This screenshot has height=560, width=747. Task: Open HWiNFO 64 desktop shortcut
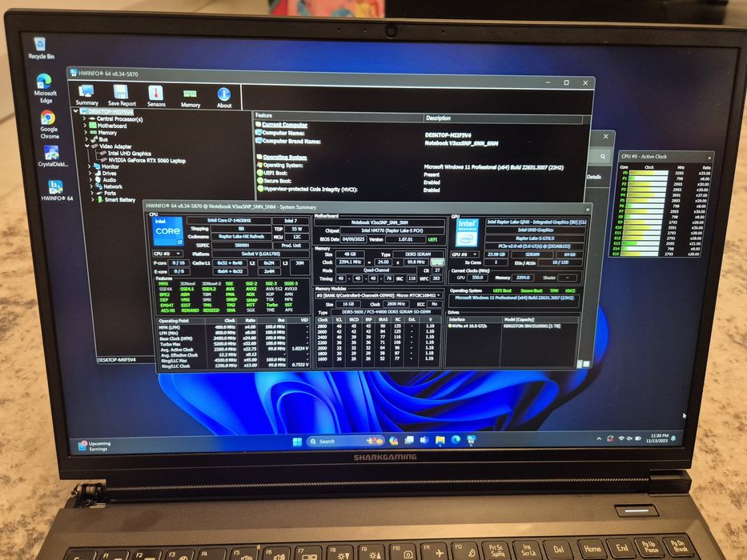[56, 190]
